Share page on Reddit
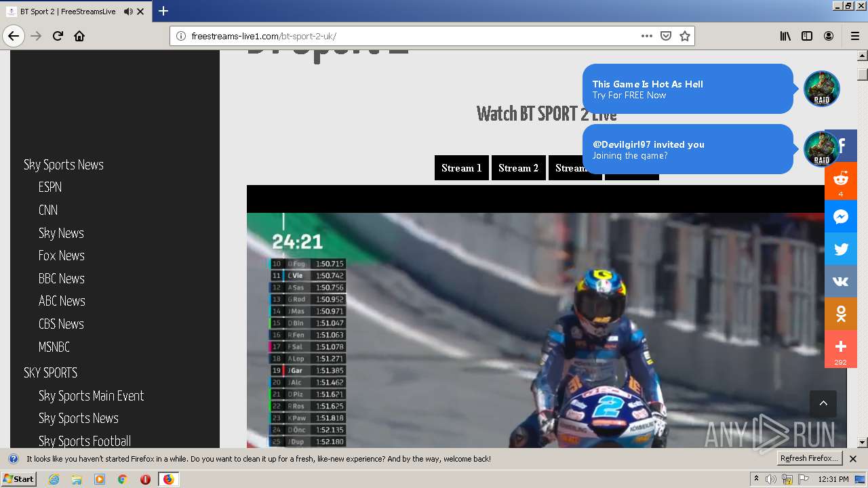The width and height of the screenshot is (868, 488). coord(841,181)
